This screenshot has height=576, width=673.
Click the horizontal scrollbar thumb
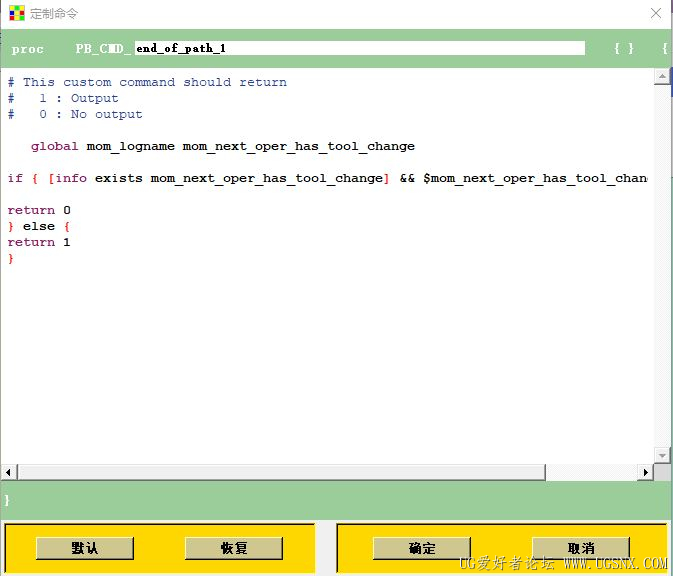pyautogui.click(x=281, y=473)
